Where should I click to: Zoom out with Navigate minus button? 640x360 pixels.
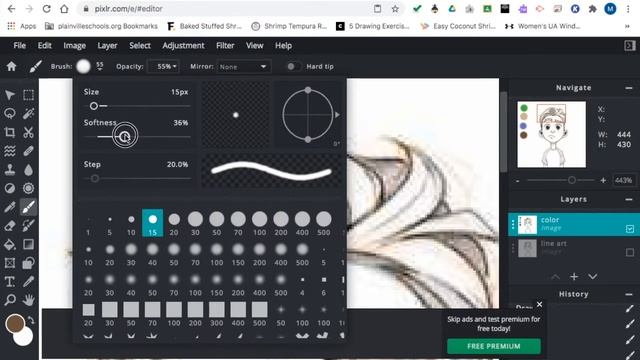tap(518, 180)
